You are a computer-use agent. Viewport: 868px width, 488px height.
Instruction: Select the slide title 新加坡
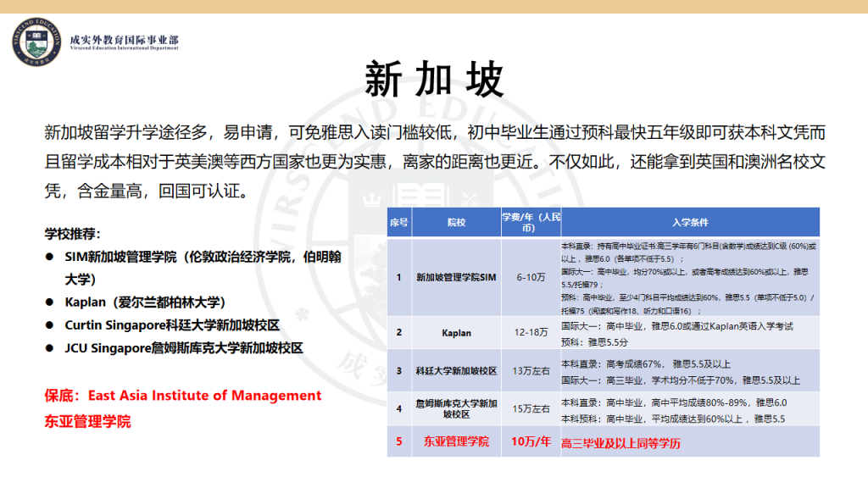pos(433,74)
